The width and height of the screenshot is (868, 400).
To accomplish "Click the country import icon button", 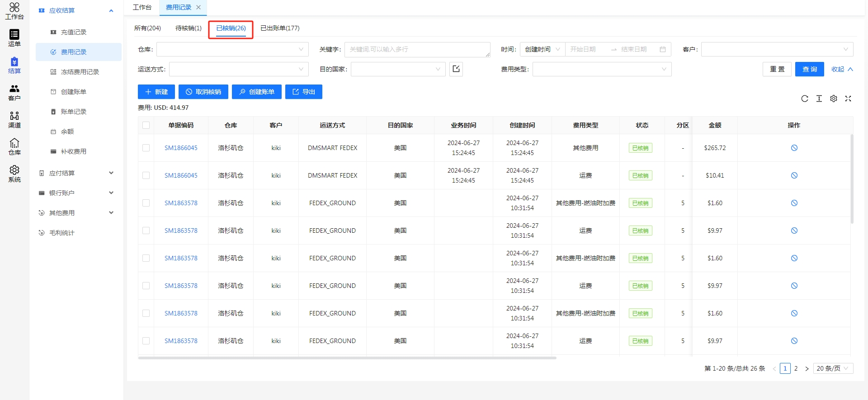I will point(456,69).
